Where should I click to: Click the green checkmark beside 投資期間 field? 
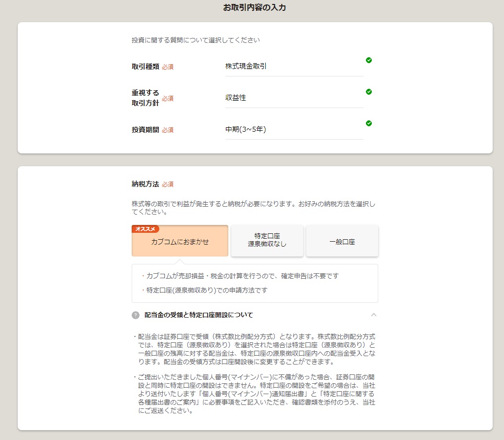click(x=369, y=123)
